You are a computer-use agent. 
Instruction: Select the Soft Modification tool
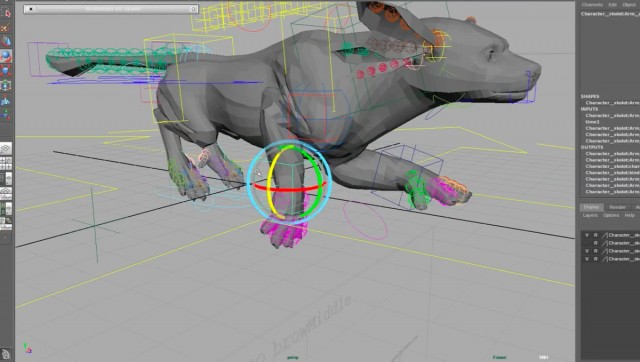tap(6, 100)
